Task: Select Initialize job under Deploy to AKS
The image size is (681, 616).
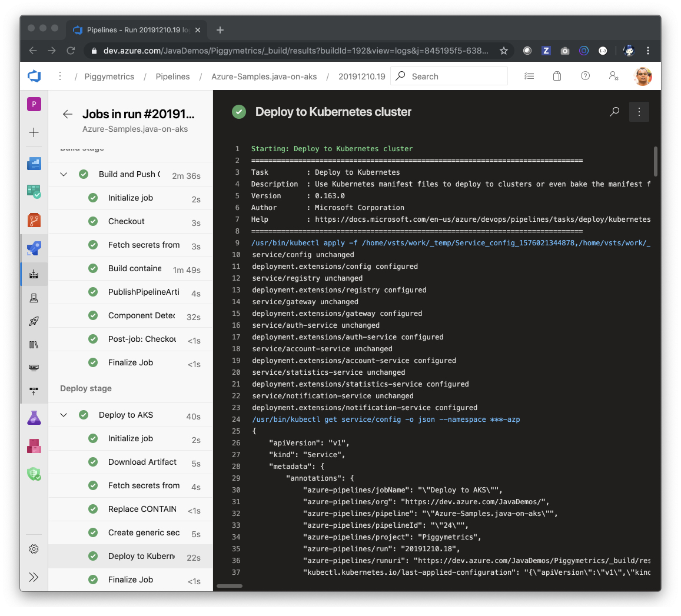Action: click(130, 439)
